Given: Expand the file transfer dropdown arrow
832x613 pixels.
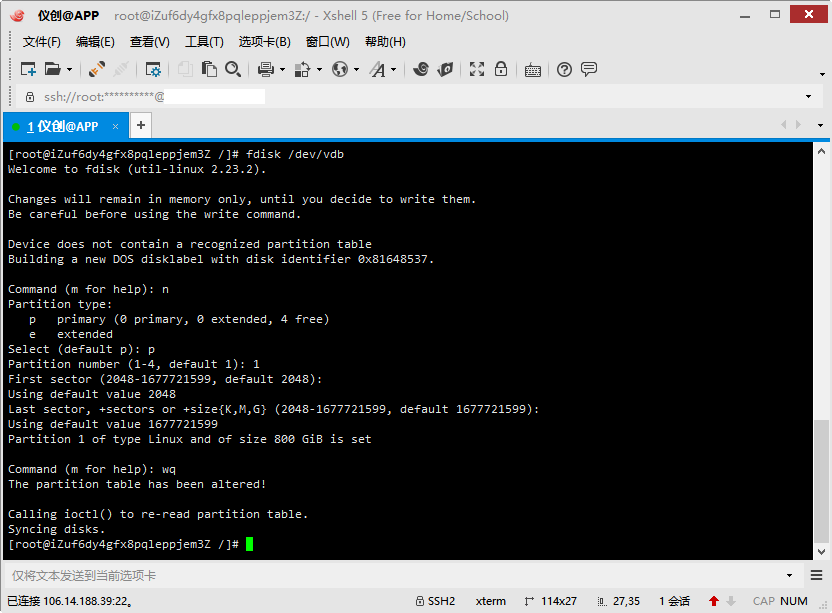Looking at the screenshot, I should tap(319, 70).
